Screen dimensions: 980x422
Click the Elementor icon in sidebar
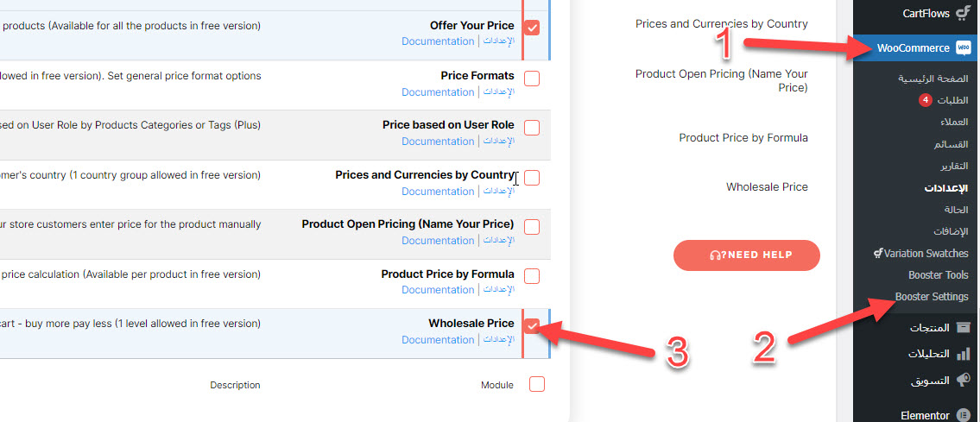point(964,415)
